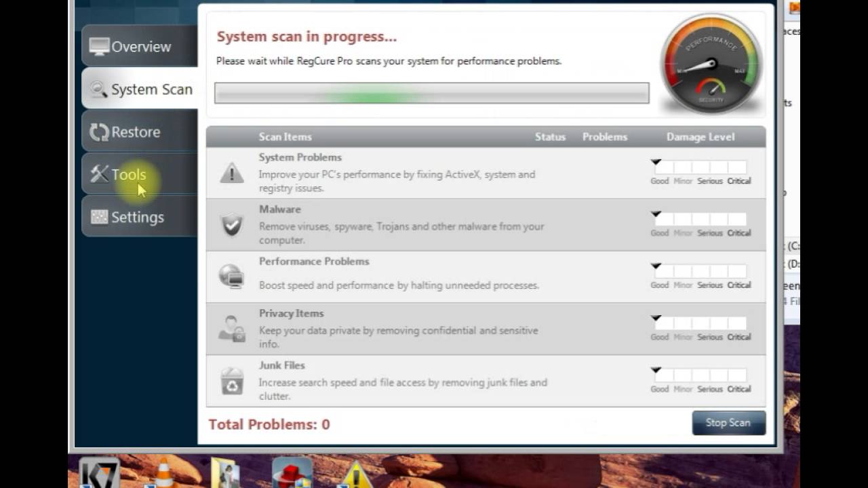Click the System Problems warning triangle icon
This screenshot has height=488, width=868.
coord(232,174)
